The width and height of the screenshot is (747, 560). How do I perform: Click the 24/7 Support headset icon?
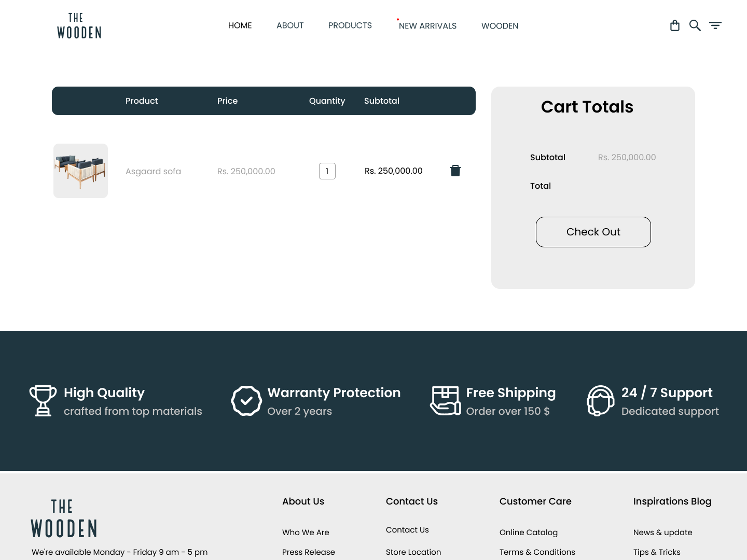click(x=600, y=400)
